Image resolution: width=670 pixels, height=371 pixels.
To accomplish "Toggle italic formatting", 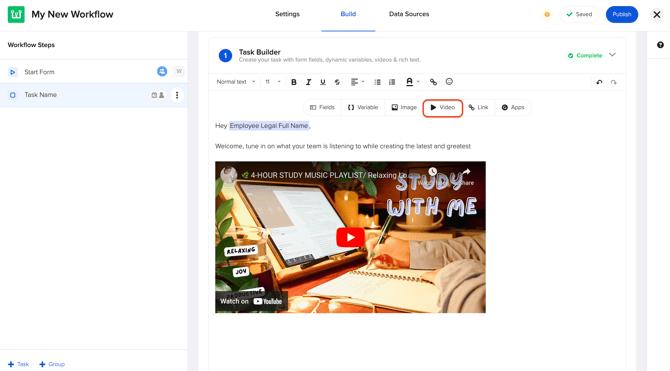I will pyautogui.click(x=308, y=82).
